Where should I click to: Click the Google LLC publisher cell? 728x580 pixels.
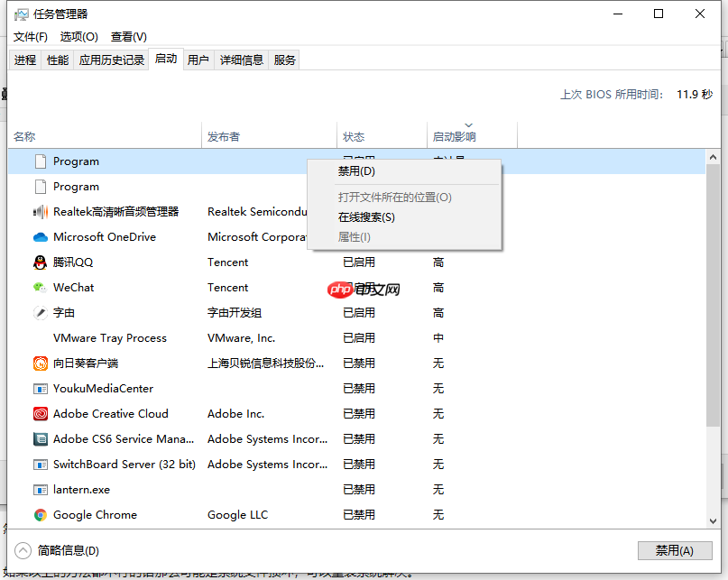(x=238, y=515)
